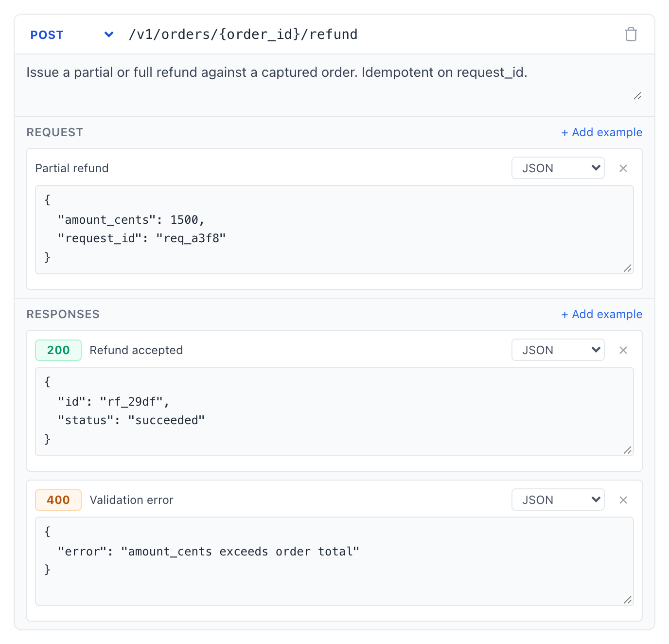Viewport: 669px width, 644px height.
Task: Open the POST method dropdown
Action: 72,35
